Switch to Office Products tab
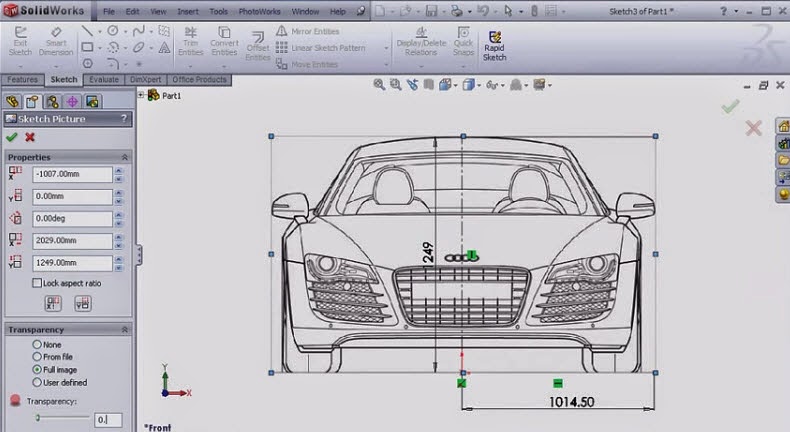 [199, 80]
